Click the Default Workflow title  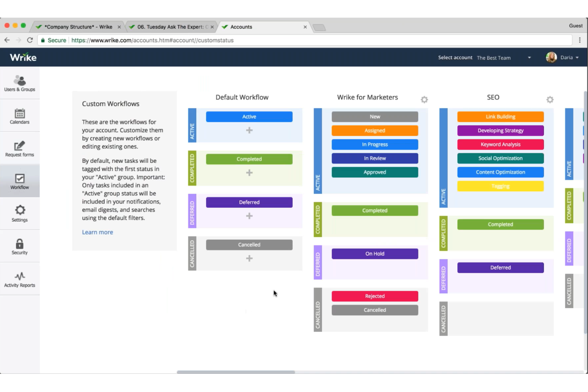click(242, 97)
